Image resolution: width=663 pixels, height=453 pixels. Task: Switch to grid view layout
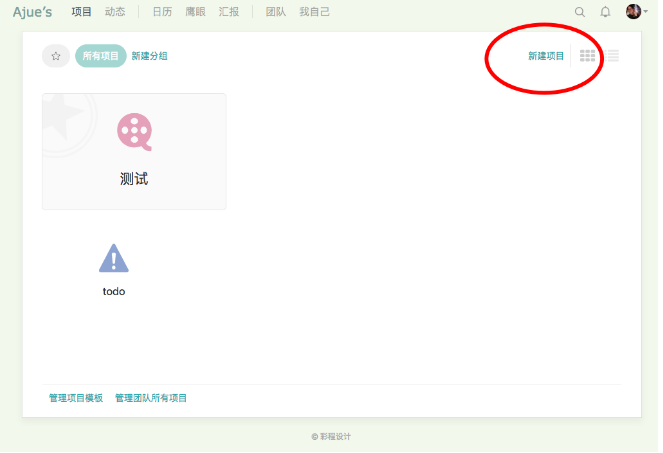coord(587,56)
